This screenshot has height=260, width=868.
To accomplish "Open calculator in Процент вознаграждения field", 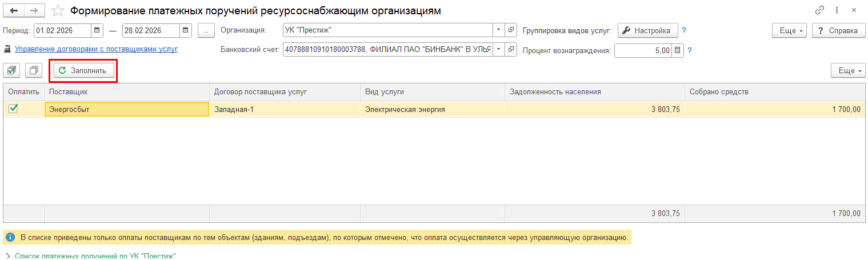I will [678, 50].
